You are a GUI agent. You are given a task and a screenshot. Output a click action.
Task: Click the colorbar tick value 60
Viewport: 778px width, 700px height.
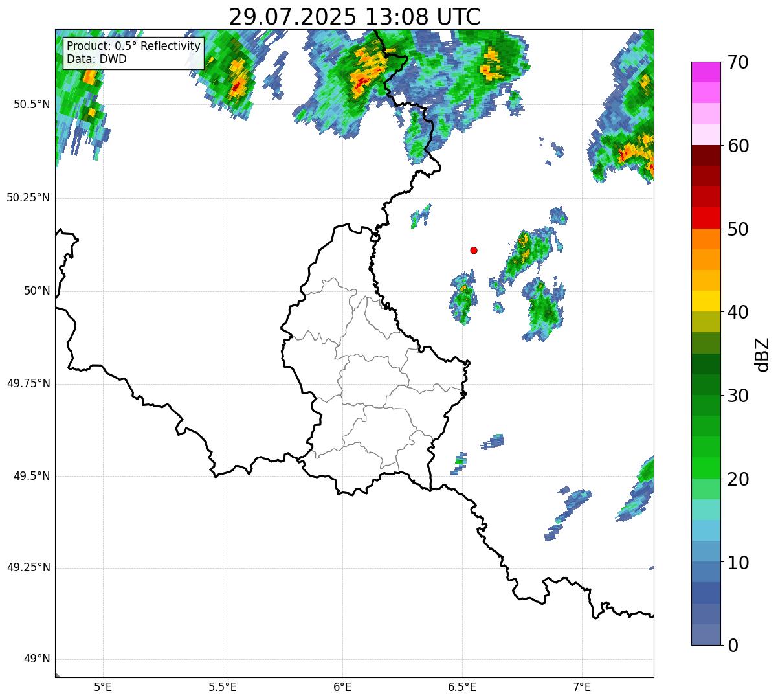[x=737, y=146]
